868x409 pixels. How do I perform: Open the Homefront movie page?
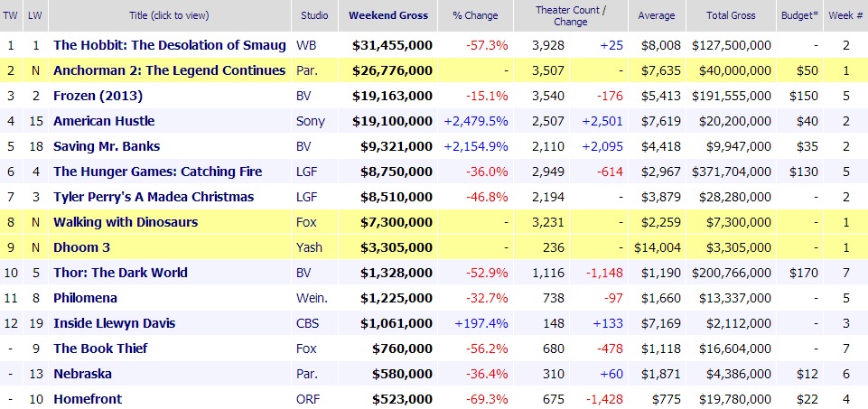(88, 399)
